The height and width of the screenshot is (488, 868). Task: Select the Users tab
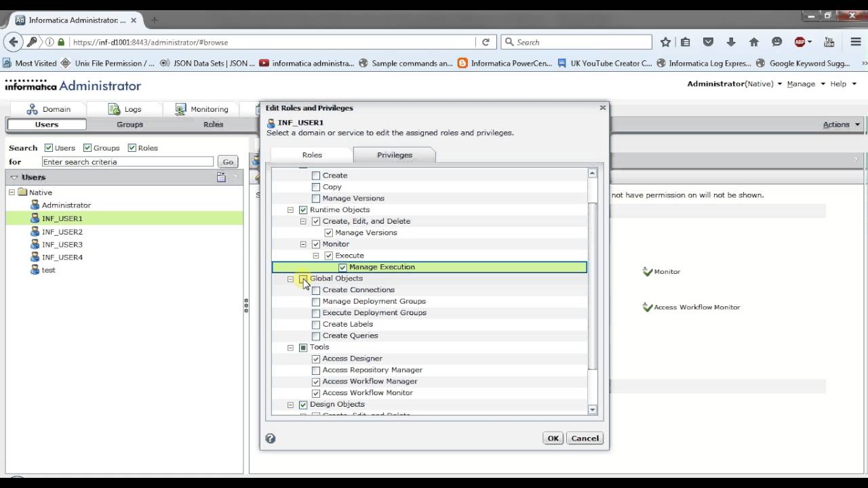click(x=47, y=125)
